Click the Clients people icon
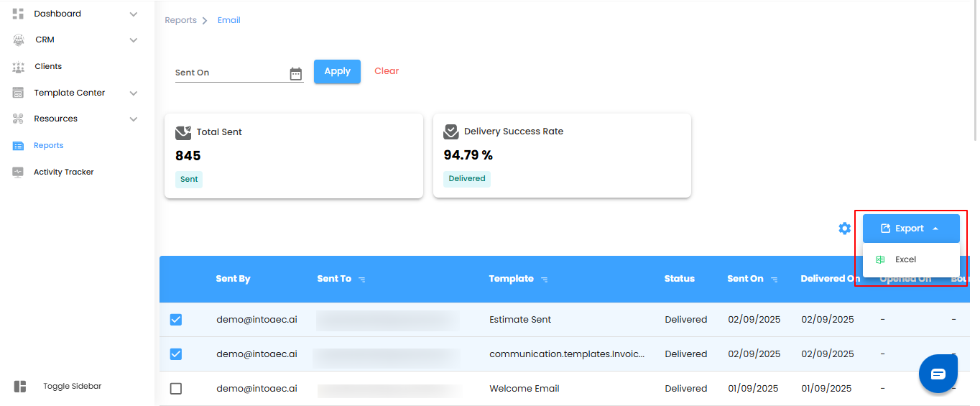The width and height of the screenshot is (980, 406). click(x=19, y=67)
